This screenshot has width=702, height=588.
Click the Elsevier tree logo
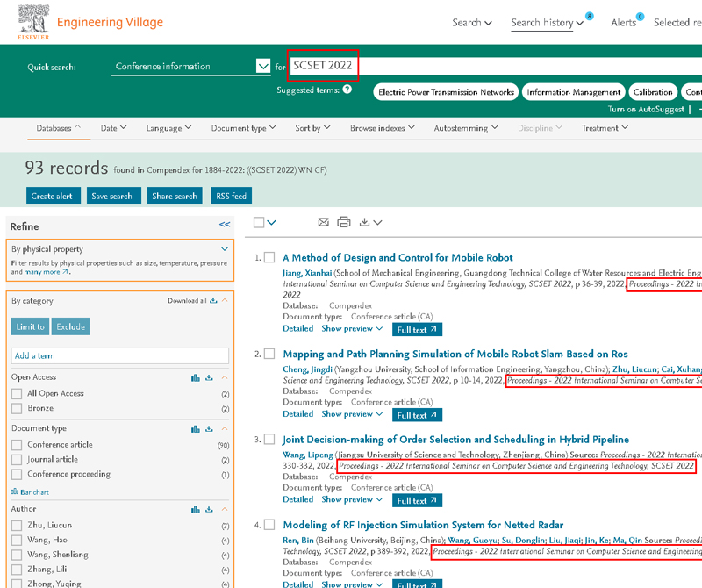tap(33, 22)
